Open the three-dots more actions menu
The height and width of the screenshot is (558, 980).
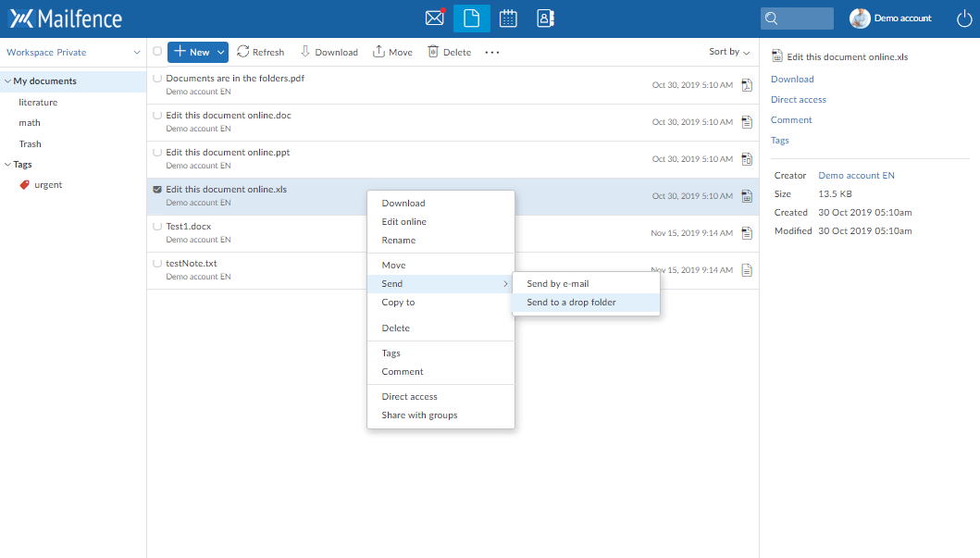(492, 53)
